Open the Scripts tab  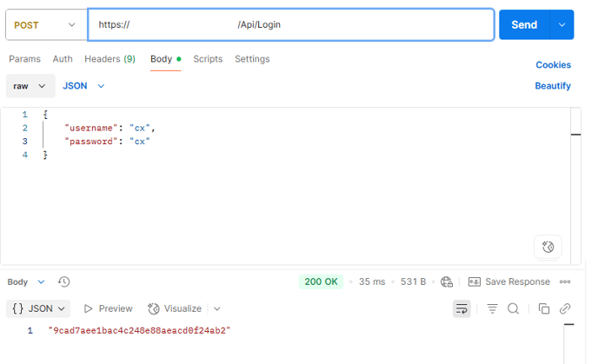[208, 59]
